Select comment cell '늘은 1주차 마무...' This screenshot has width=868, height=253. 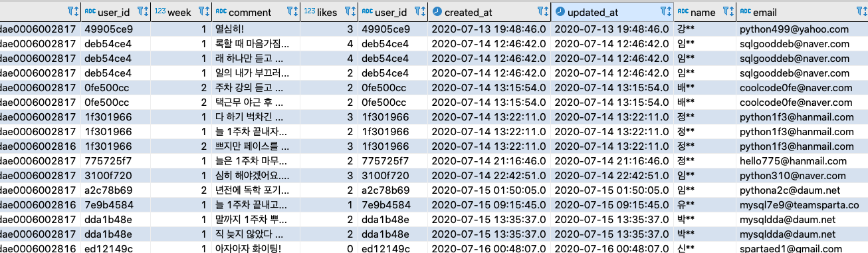tap(256, 160)
